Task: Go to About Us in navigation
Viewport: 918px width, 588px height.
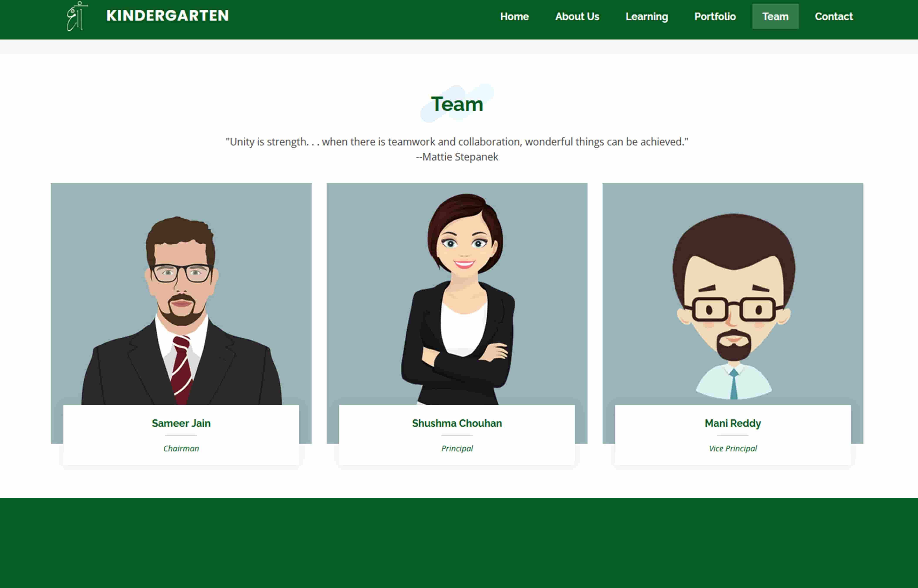Action: (577, 16)
